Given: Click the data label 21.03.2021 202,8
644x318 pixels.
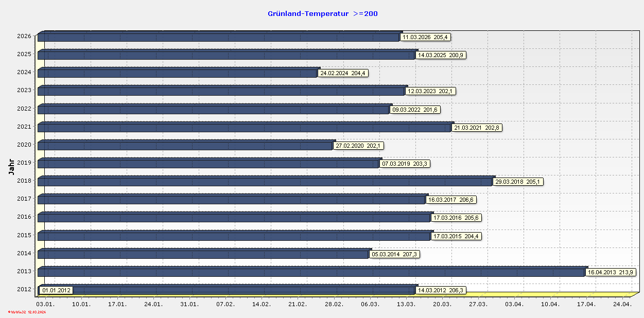Looking at the screenshot, I should coord(476,127).
